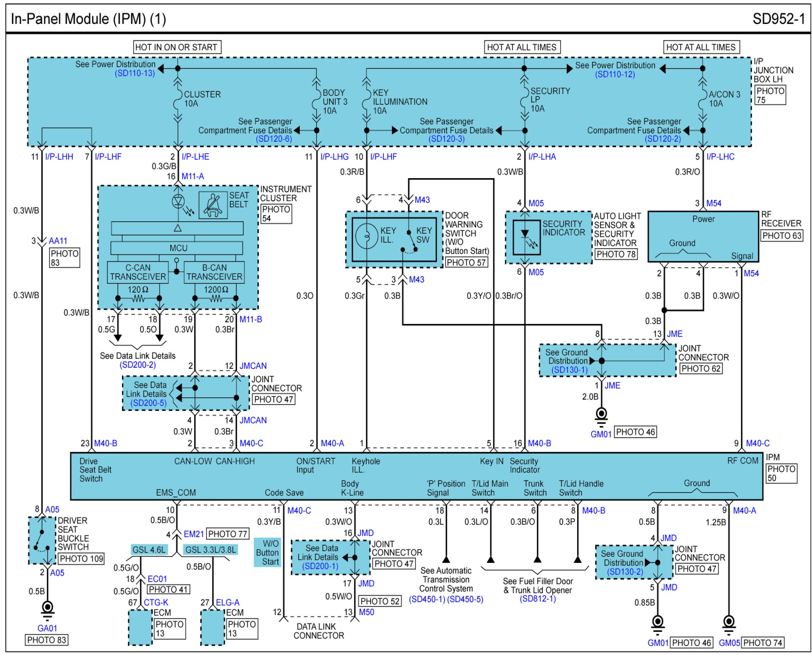Click the GA01 ground symbol
812x655 pixels.
pos(47,608)
